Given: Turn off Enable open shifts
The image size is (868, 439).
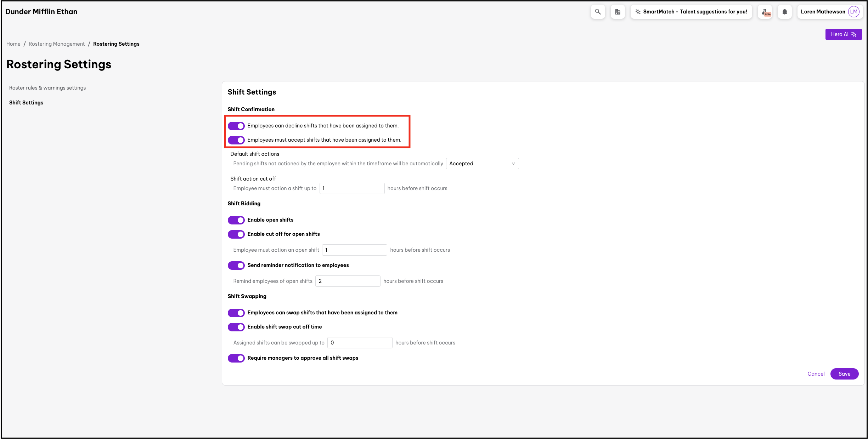Looking at the screenshot, I should pyautogui.click(x=236, y=220).
